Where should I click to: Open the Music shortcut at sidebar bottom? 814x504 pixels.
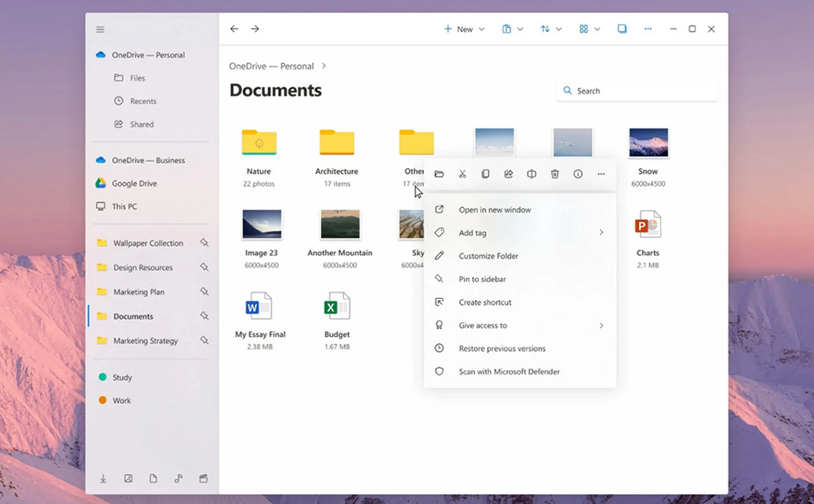click(x=178, y=479)
